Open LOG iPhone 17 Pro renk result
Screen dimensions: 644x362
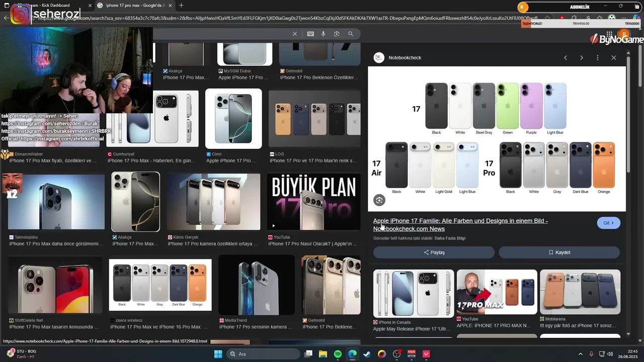pos(314,120)
